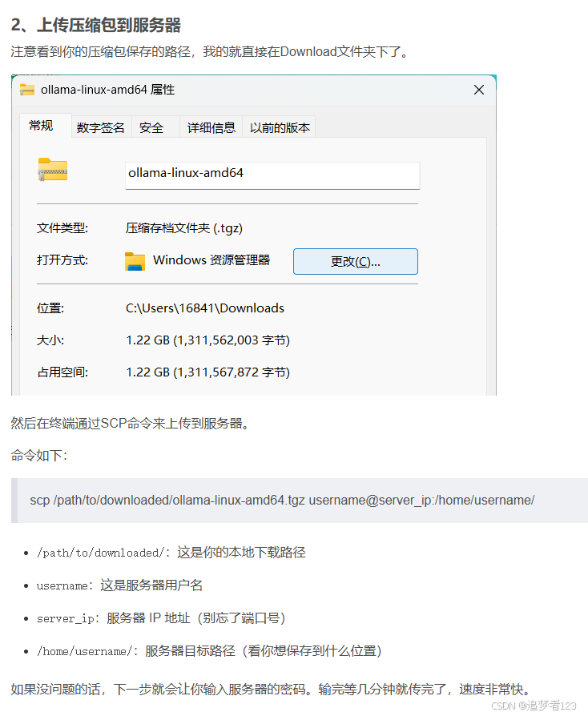Open the 安全 tab

(155, 127)
